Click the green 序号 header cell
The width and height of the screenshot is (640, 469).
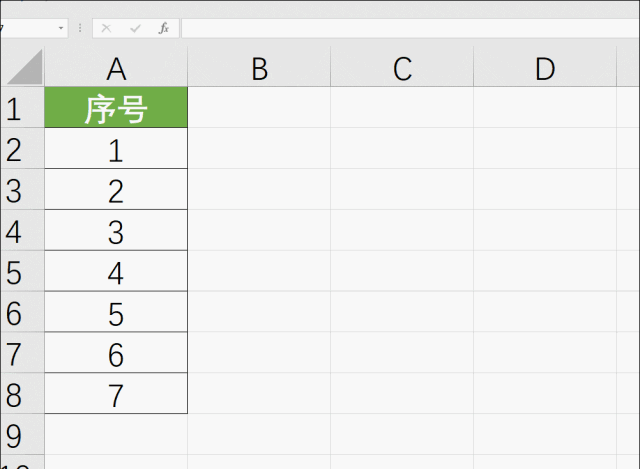pos(116,107)
